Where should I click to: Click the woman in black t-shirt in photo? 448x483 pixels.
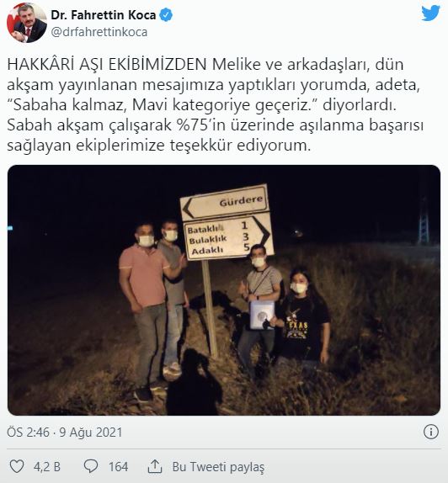303,317
